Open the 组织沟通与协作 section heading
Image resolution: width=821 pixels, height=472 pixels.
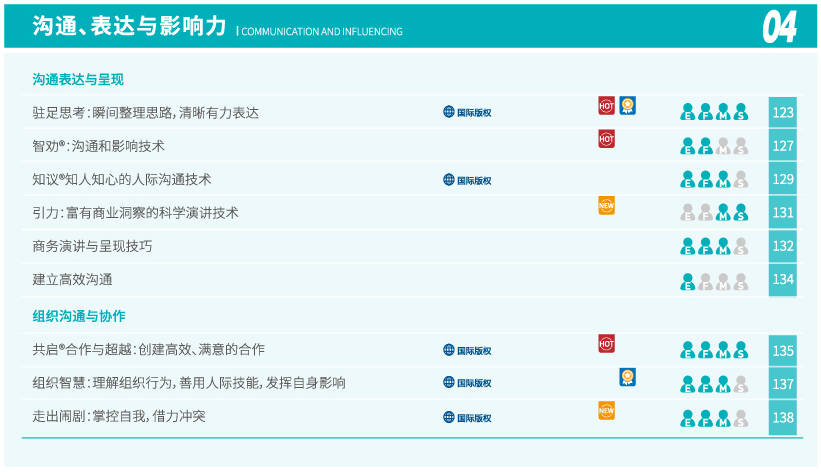[x=78, y=316]
